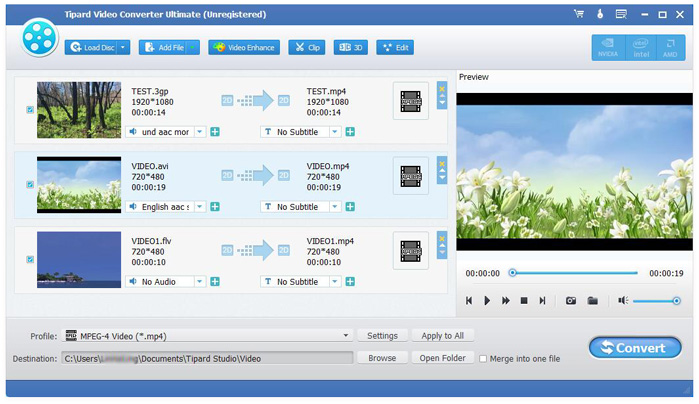The height and width of the screenshot is (404, 699).
Task: Open the Edit tool
Action: (x=395, y=47)
